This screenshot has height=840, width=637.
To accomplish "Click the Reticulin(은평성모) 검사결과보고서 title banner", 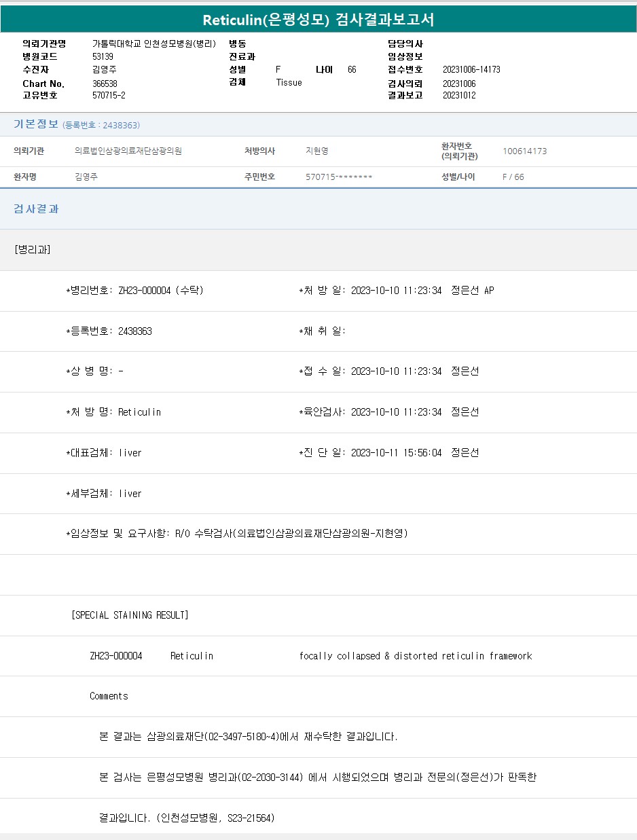I will (x=318, y=20).
